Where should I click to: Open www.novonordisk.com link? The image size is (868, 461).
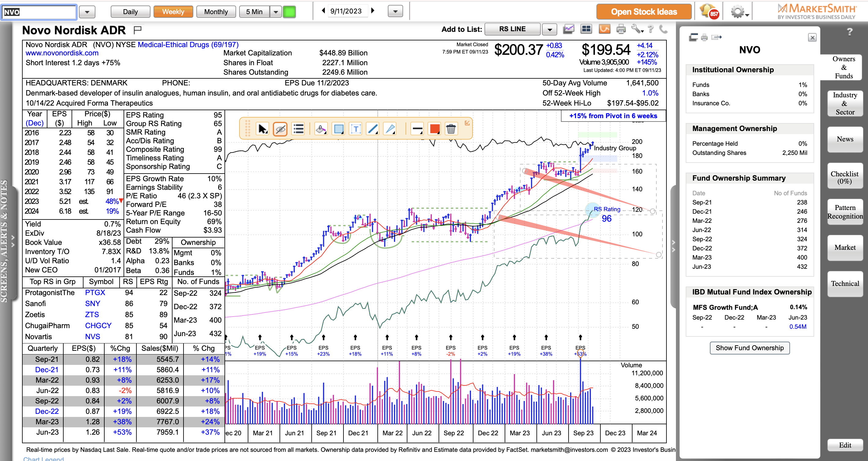tap(62, 53)
